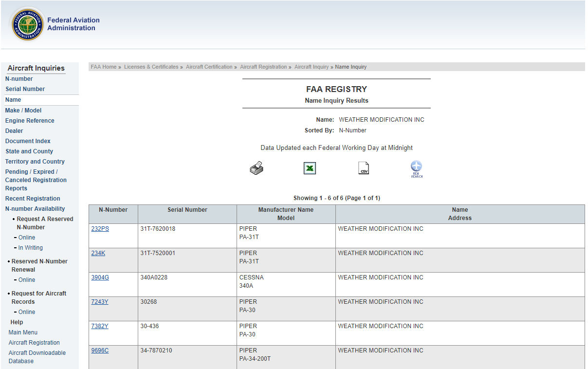Select serial number 31T-7520001 cell
Screen dimensions: 588x369
187,260
